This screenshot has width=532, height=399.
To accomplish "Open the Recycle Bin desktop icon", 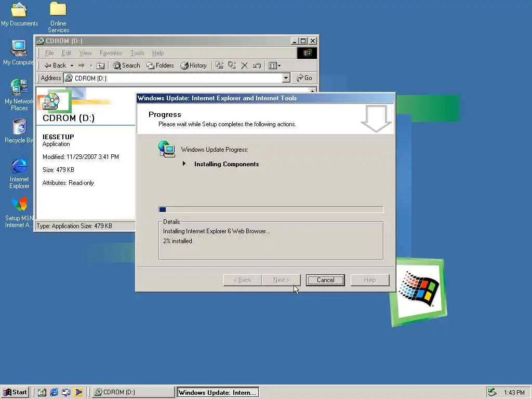I will 19,131.
